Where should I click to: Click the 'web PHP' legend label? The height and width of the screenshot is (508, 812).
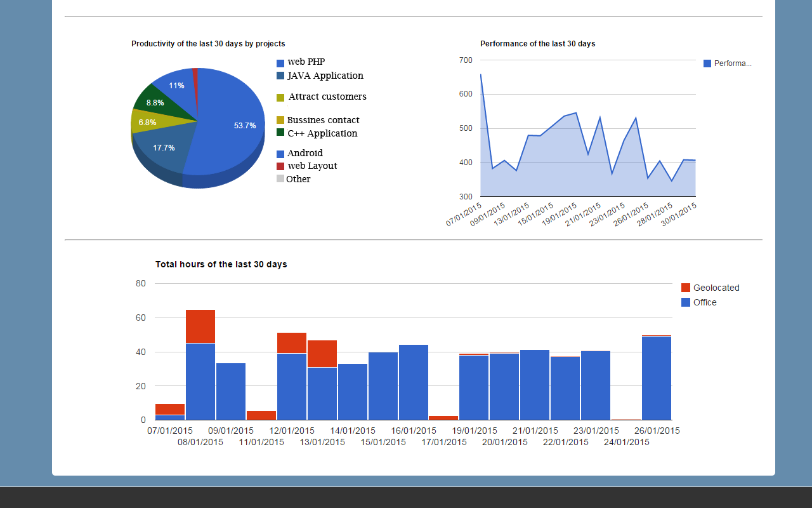click(x=306, y=62)
